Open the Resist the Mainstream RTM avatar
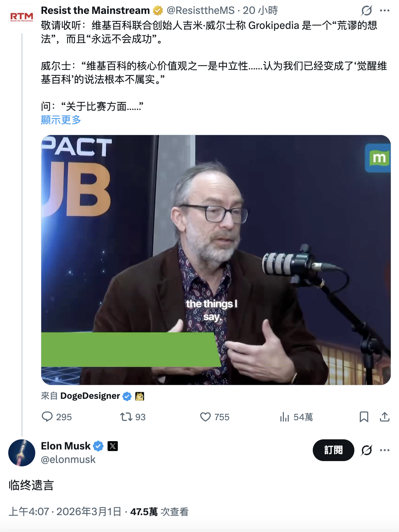The width and height of the screenshot is (399, 532). tap(22, 17)
